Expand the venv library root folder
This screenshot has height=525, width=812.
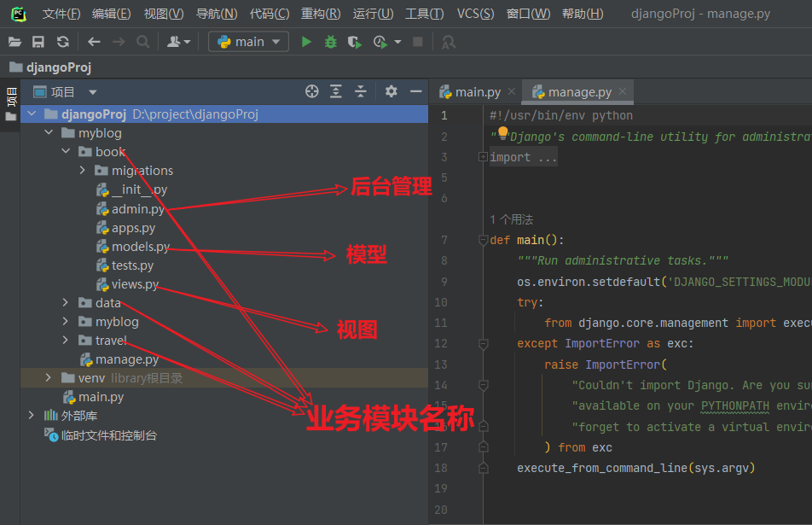[x=48, y=378]
